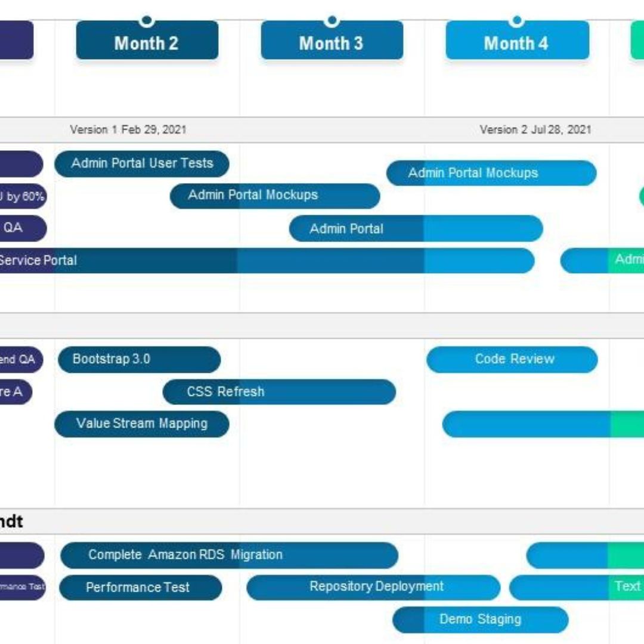Click the Month 4 header block

[517, 43]
